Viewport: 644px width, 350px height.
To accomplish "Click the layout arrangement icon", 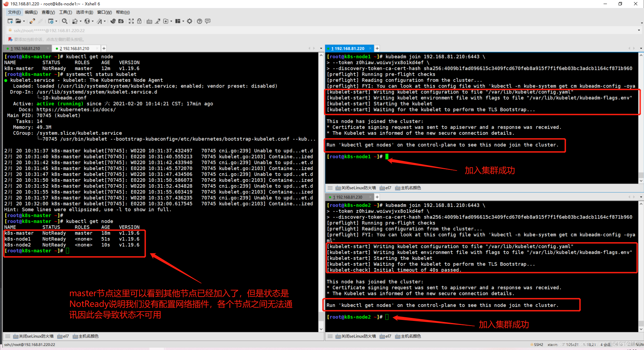I will [178, 21].
